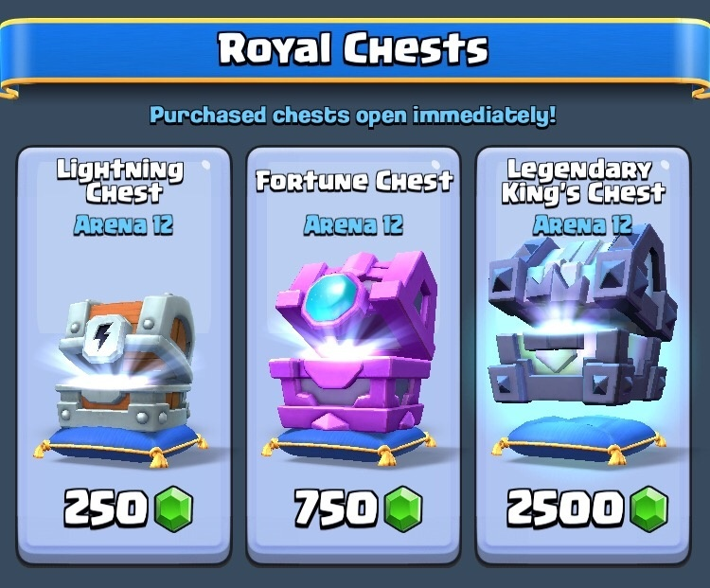
Task: Click the green gem beside 750
Action: (403, 509)
